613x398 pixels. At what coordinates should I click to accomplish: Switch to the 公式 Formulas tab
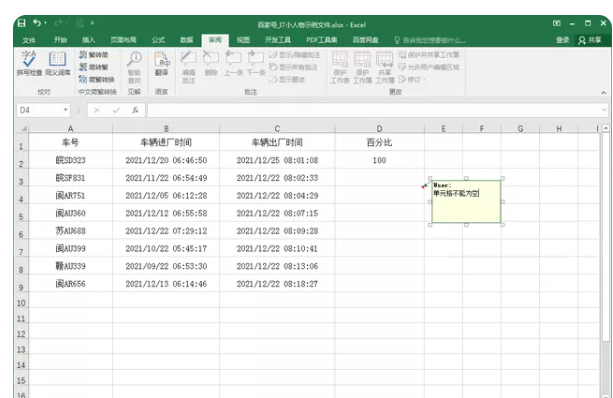click(x=158, y=40)
